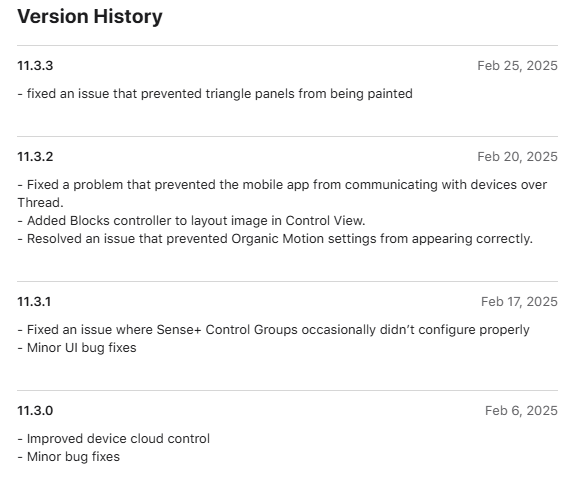Click the Version History heading
This screenshot has width=568, height=495.
(x=90, y=17)
